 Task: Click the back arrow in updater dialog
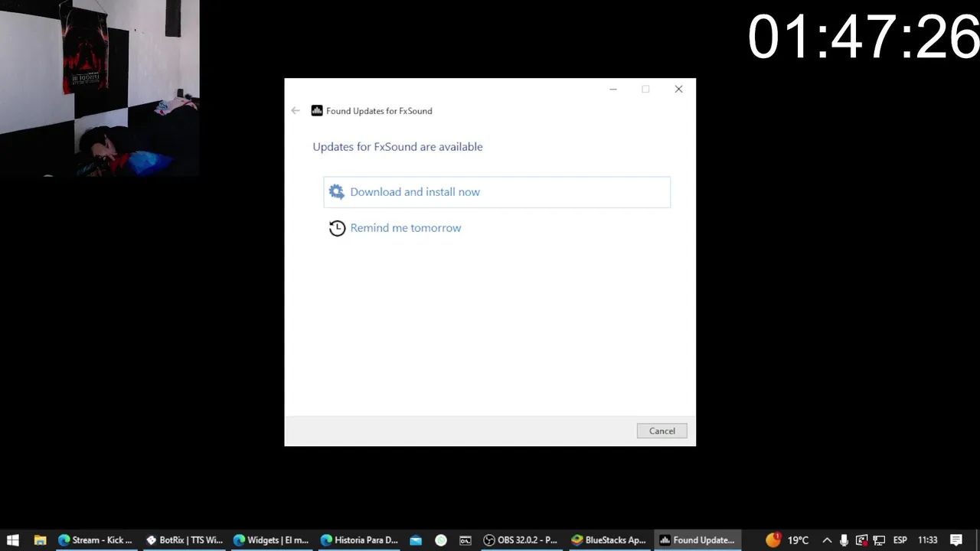pyautogui.click(x=296, y=111)
